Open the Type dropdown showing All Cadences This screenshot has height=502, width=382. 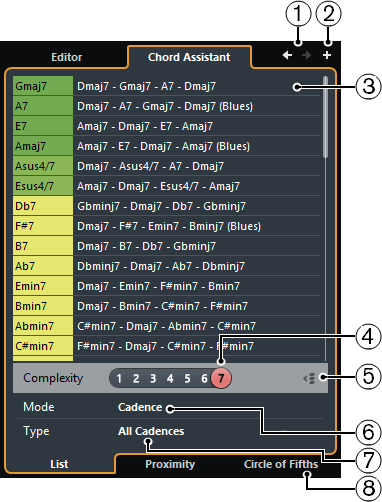(151, 431)
